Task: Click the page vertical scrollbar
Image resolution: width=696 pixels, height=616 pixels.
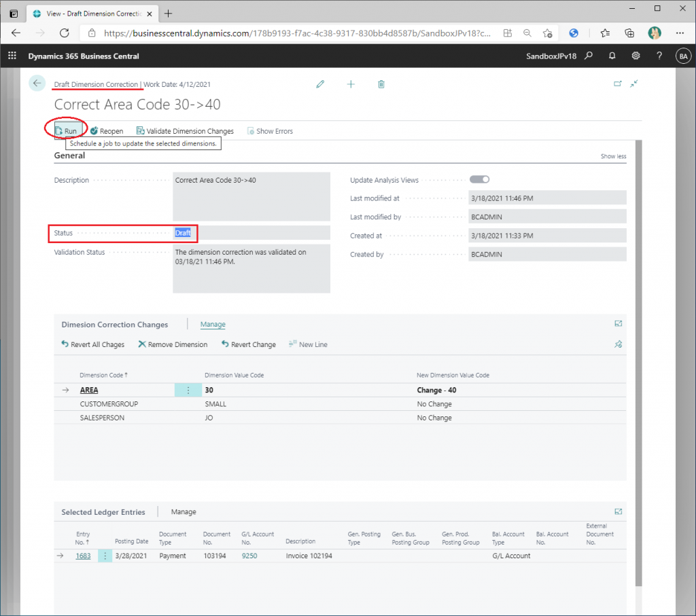Action: tap(638, 363)
